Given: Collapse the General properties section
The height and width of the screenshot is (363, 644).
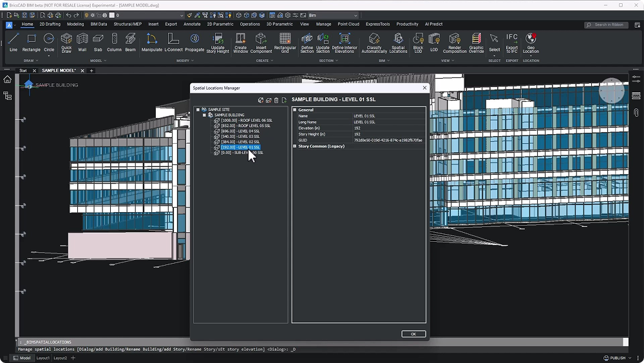Looking at the screenshot, I should coord(294,110).
